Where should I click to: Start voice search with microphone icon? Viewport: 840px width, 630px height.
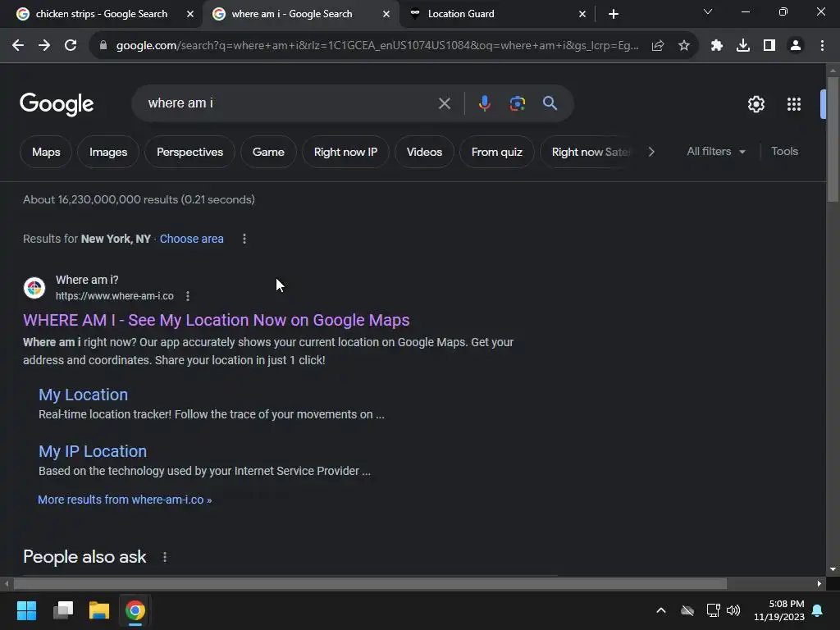click(484, 103)
